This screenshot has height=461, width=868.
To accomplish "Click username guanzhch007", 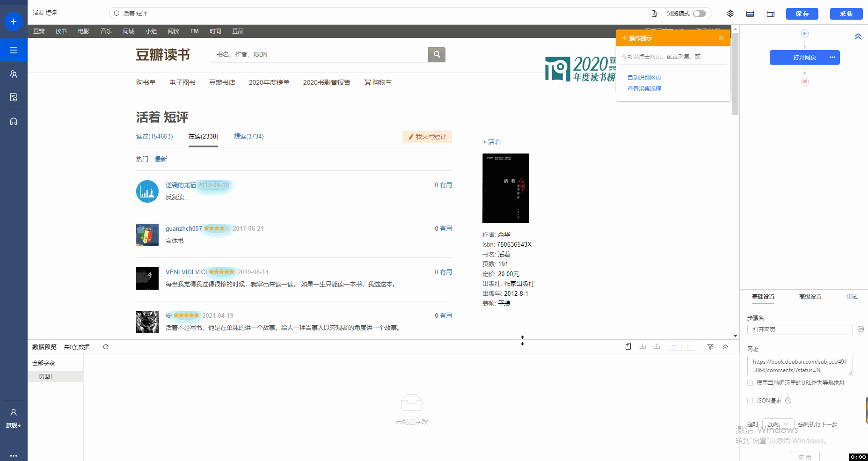I will pos(184,229).
